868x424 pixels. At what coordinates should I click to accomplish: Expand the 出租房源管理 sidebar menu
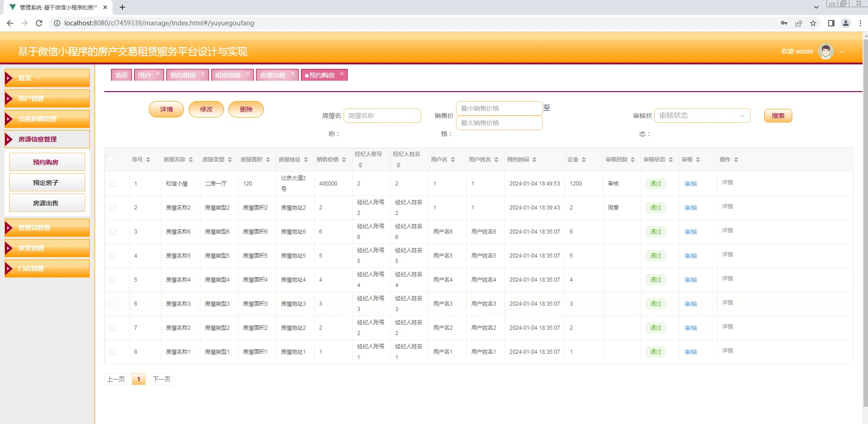(x=47, y=119)
